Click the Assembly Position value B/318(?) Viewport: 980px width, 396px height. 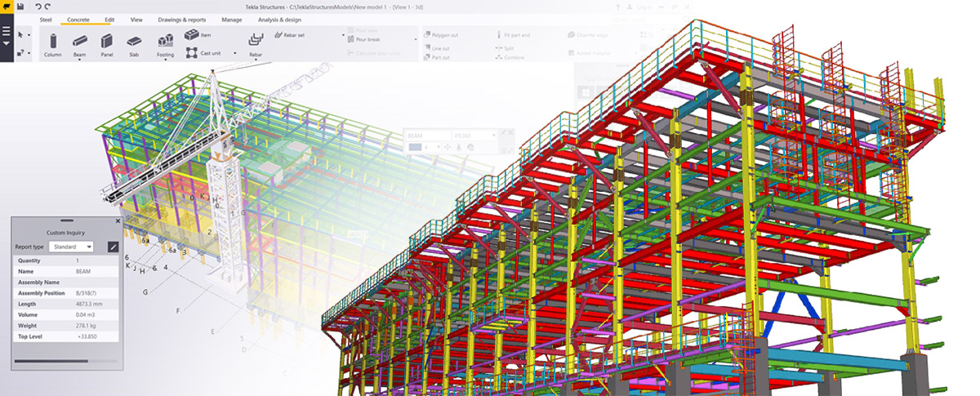87,292
